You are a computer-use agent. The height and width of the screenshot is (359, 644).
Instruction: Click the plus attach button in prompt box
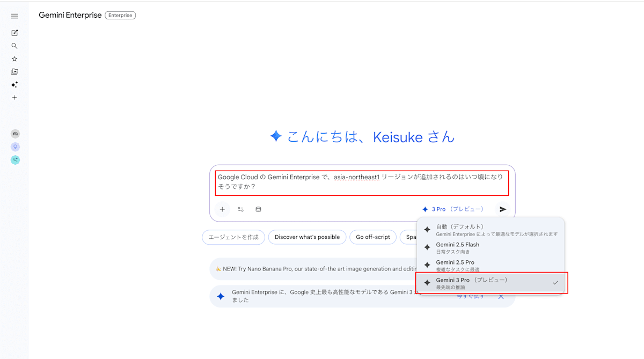222,209
